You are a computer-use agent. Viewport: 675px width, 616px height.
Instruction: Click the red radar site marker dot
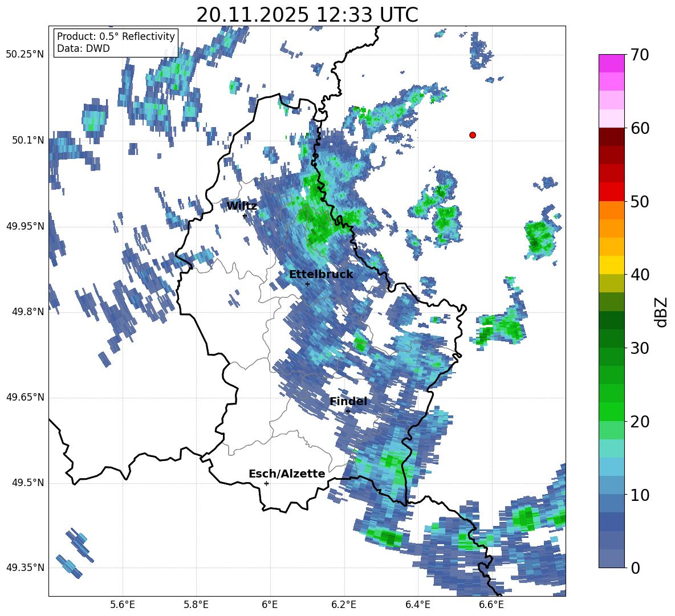coord(473,135)
